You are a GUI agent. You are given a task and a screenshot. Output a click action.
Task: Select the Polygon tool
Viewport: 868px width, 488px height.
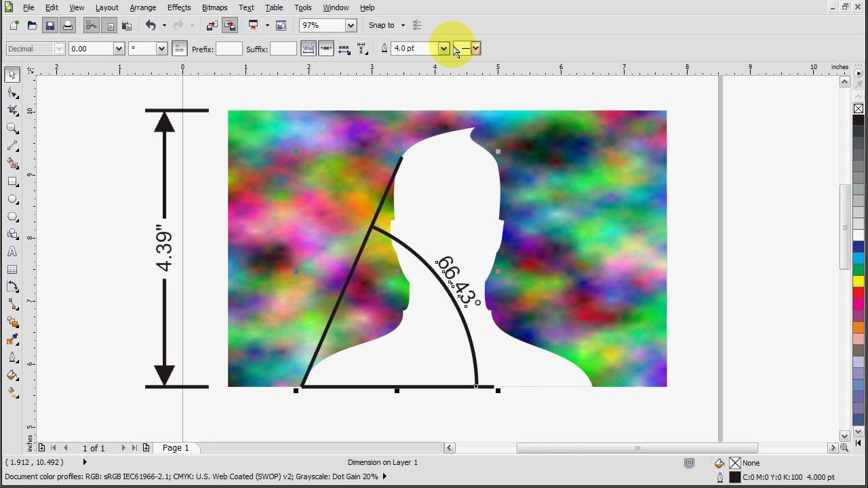(12, 216)
